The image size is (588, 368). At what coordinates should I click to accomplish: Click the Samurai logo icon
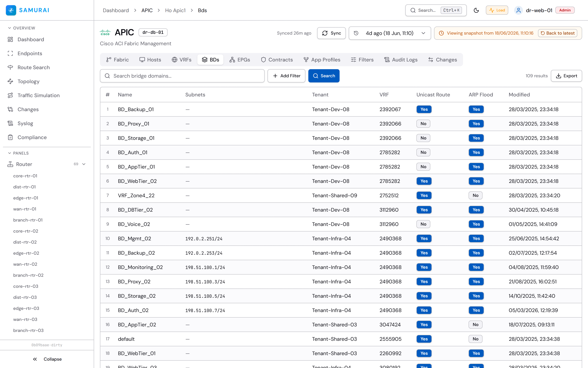coord(11,10)
